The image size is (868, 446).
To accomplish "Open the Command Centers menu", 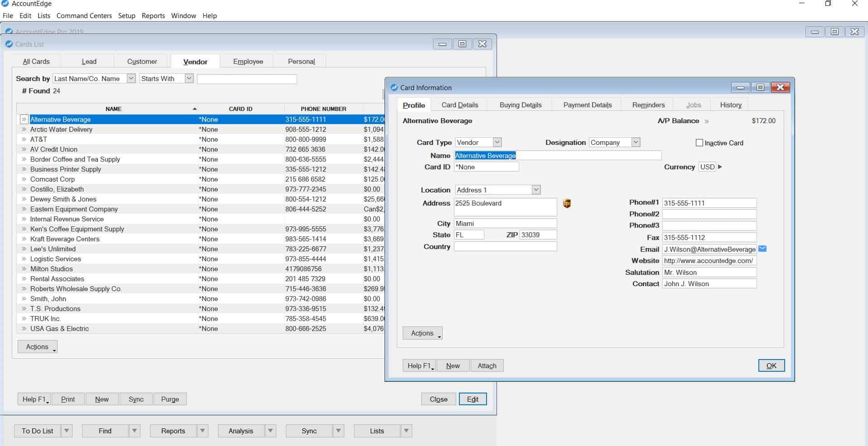I will [x=84, y=16].
